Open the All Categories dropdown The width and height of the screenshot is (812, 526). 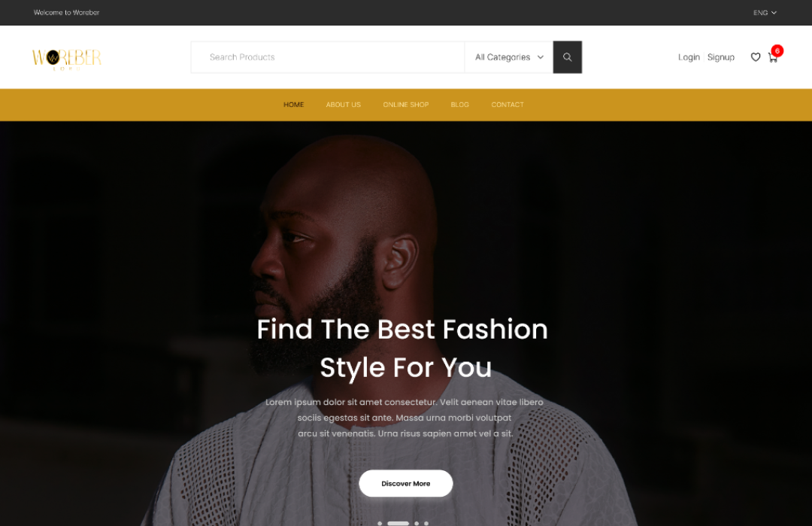click(x=509, y=57)
